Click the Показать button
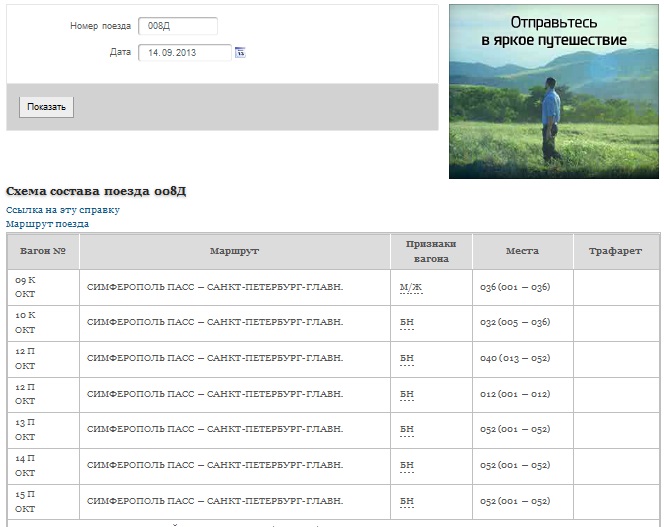Image resolution: width=664 pixels, height=527 pixels. pos(46,107)
